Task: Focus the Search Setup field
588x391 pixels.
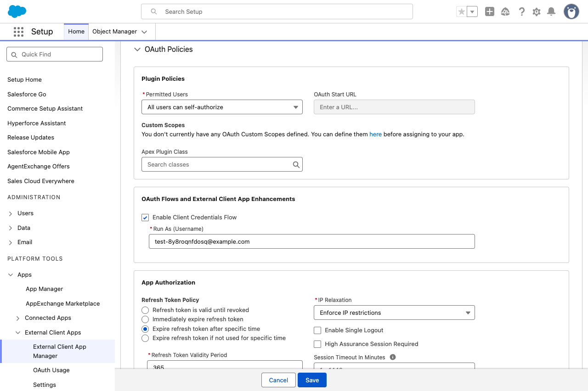Action: point(277,11)
